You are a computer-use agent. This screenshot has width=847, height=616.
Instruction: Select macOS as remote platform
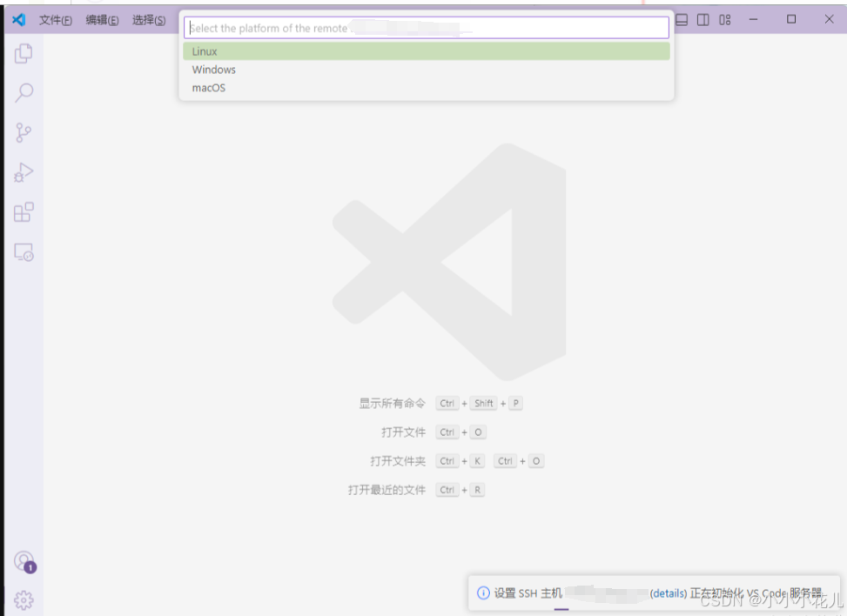click(427, 88)
